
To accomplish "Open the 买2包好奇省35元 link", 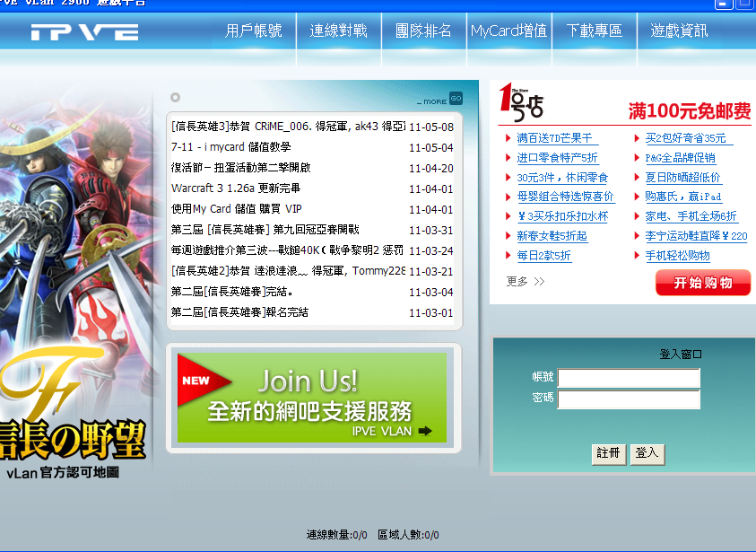I will 689,138.
